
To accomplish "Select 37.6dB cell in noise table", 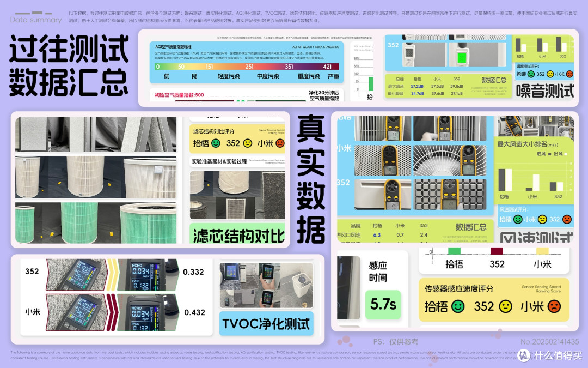I will 437,94.
